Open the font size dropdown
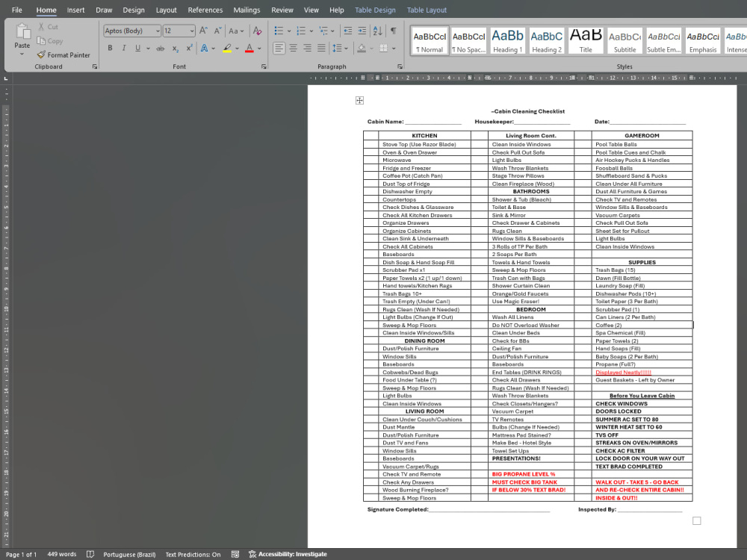The height and width of the screenshot is (560, 747). (x=192, y=31)
